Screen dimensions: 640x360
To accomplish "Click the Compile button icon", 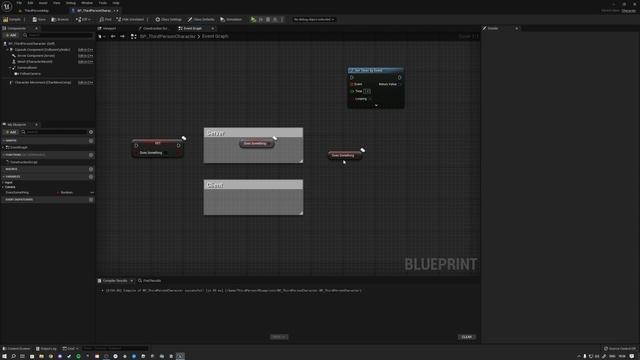I will click(6, 19).
